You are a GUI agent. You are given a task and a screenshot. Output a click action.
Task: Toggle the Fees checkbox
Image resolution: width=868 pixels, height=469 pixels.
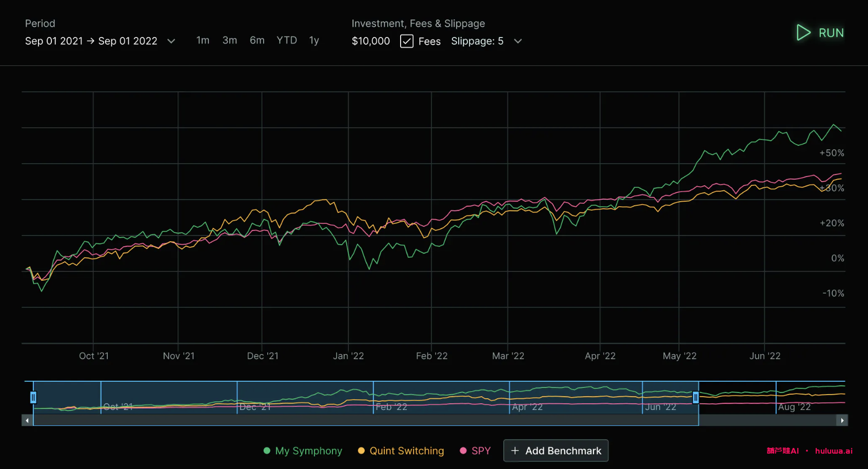click(407, 41)
